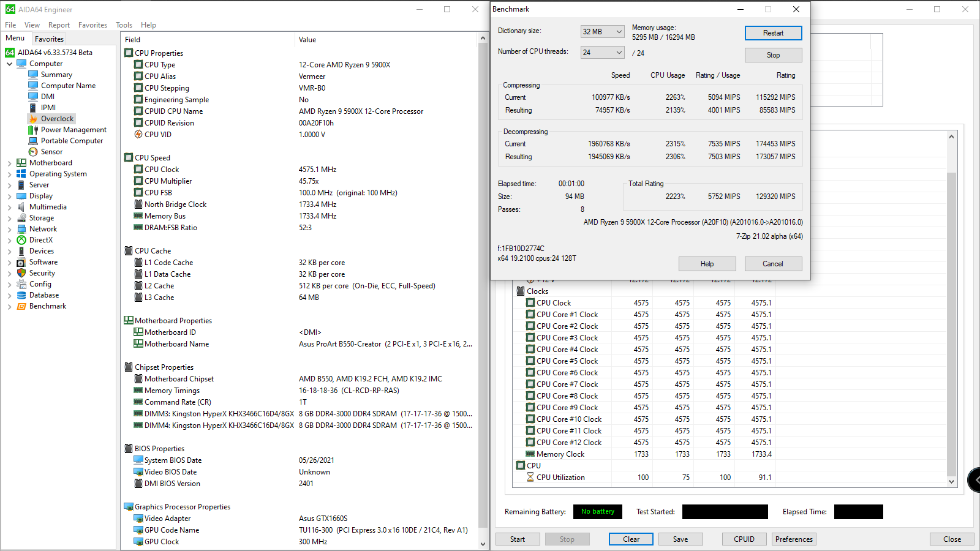Image resolution: width=980 pixels, height=551 pixels.
Task: Click the DMI monitor icon in the tree
Action: [x=33, y=97]
